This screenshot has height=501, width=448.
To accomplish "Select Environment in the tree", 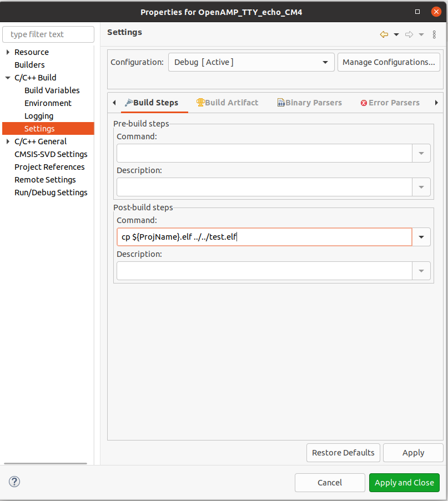I will point(48,103).
